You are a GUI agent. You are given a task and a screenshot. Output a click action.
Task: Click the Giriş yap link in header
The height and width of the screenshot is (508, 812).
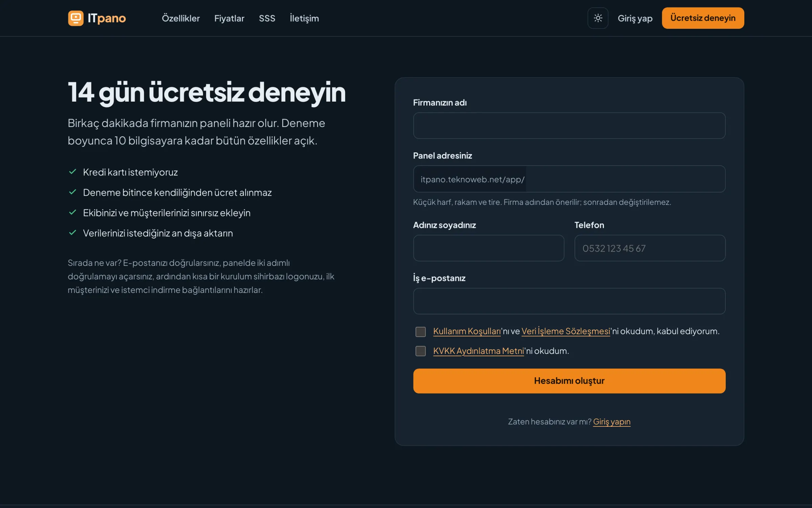pyautogui.click(x=635, y=18)
